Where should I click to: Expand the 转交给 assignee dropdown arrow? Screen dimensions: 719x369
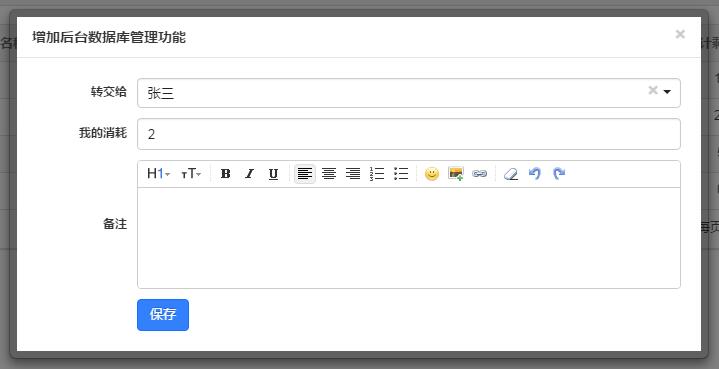(x=667, y=92)
